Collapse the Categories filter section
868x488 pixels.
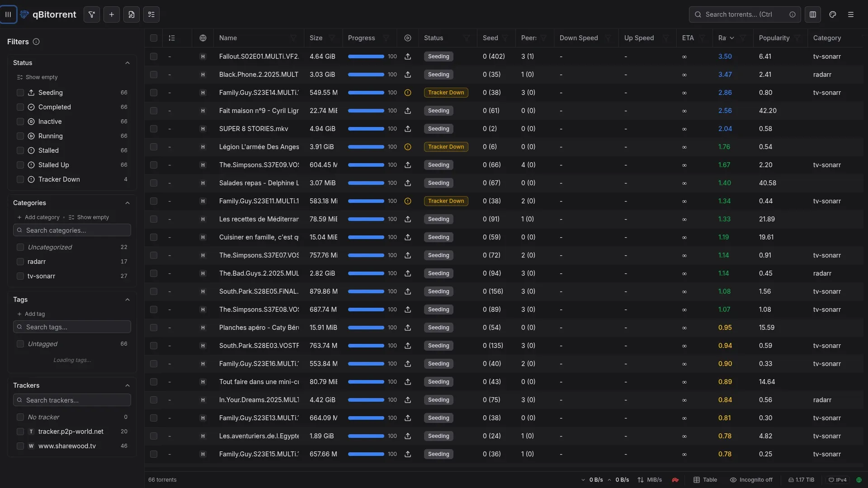coord(127,203)
